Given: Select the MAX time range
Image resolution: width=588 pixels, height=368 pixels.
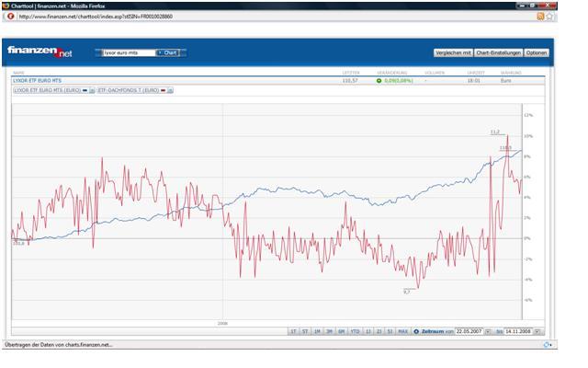Looking at the screenshot, I should coord(403,331).
